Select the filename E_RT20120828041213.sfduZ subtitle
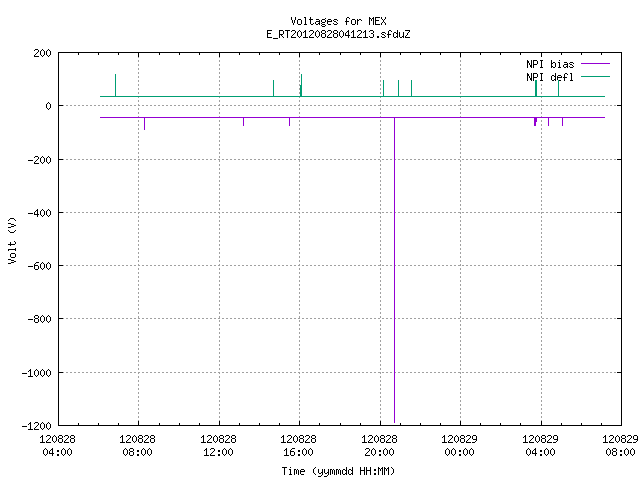This screenshot has width=640, height=480. 338,34
